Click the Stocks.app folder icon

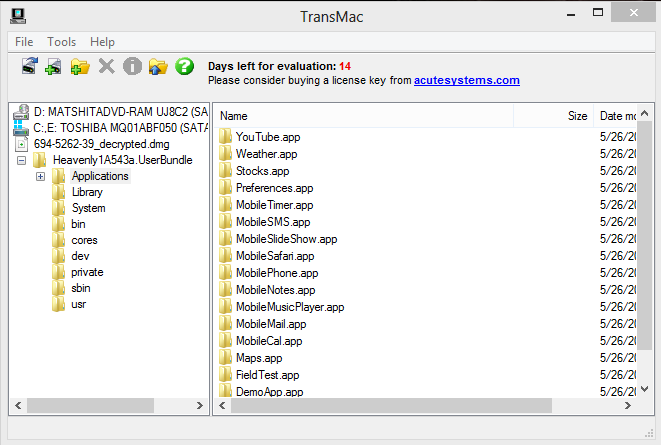coord(226,171)
